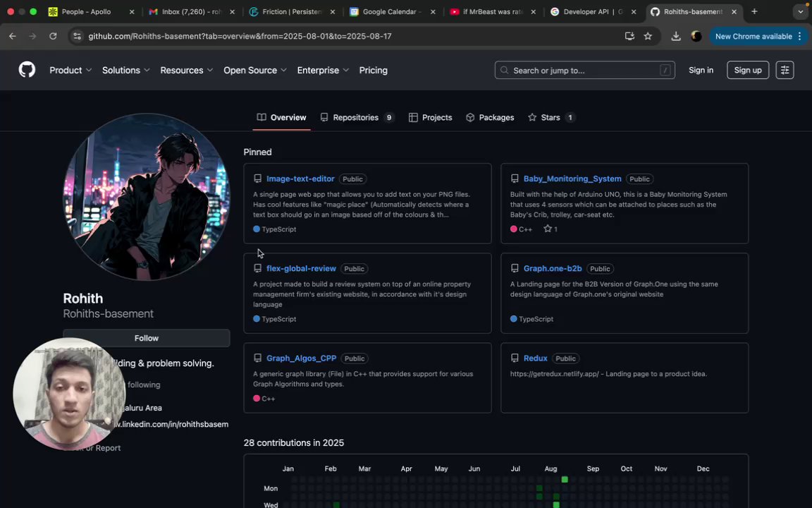Open Chrome three-dot menu
The image size is (812, 508).
tap(799, 36)
